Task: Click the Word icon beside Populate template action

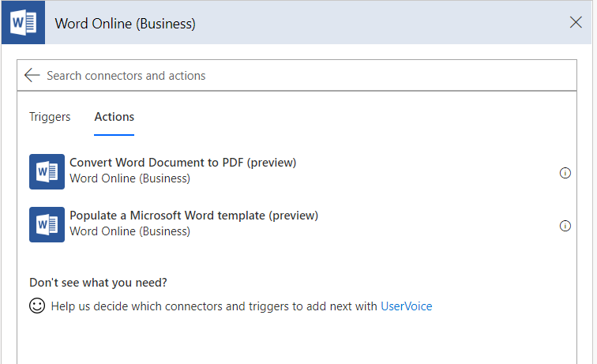Action: click(x=47, y=225)
